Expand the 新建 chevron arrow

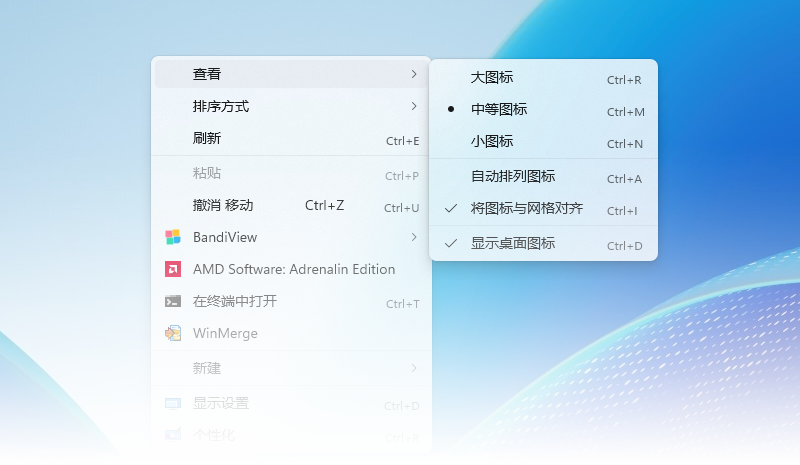coord(414,368)
